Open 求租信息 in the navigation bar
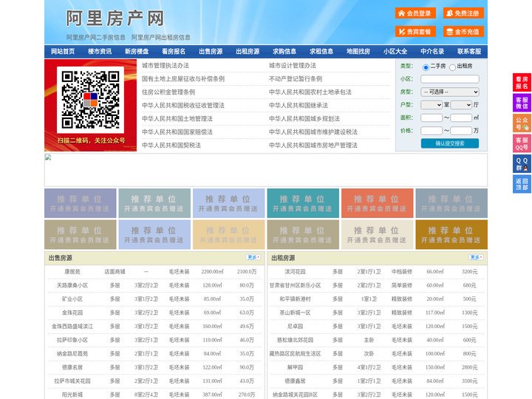 (321, 52)
